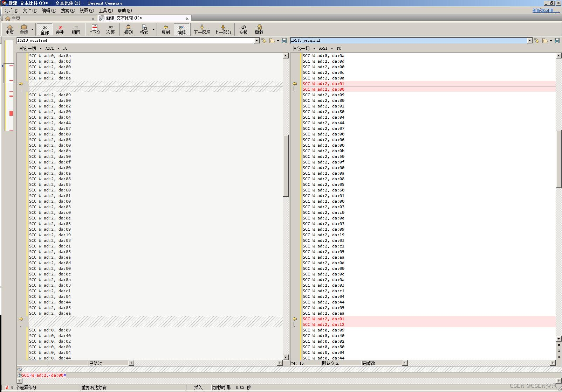The height and width of the screenshot is (392, 562).
Task: Open the 规则 rules referee icon
Action: click(x=129, y=29)
